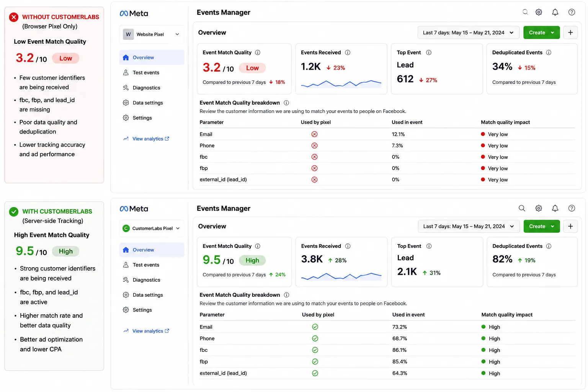Screen dimensions: 588x392
Task: Click the 73.2% value in Email row
Action: pos(400,327)
